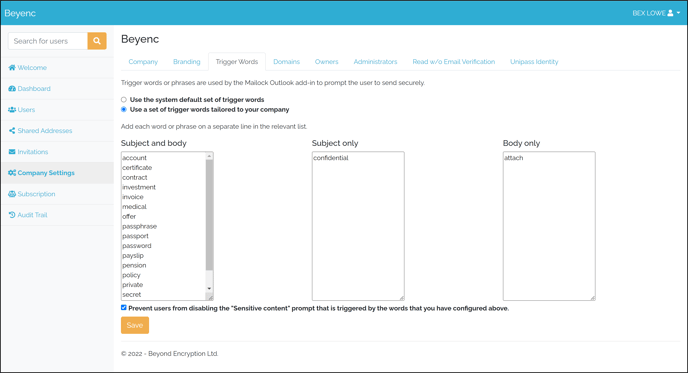Click the Subject and body list scrollbar thumb
Screen dimensions: 688x373
click(x=209, y=215)
